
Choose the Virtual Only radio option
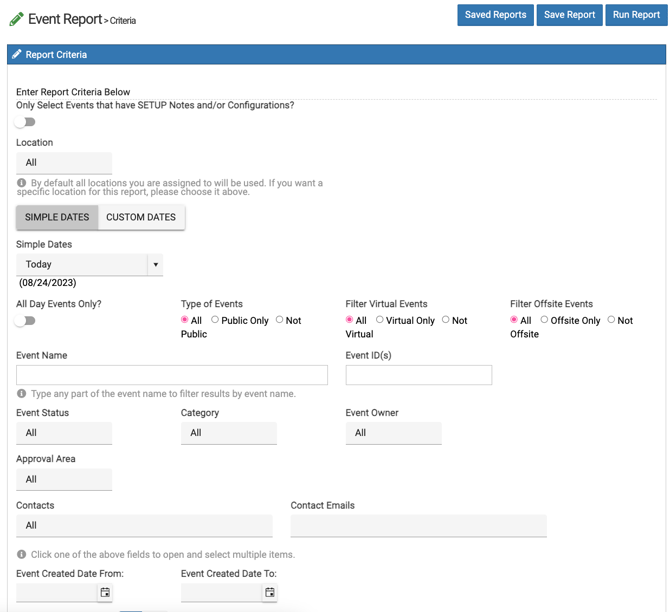[x=380, y=320]
